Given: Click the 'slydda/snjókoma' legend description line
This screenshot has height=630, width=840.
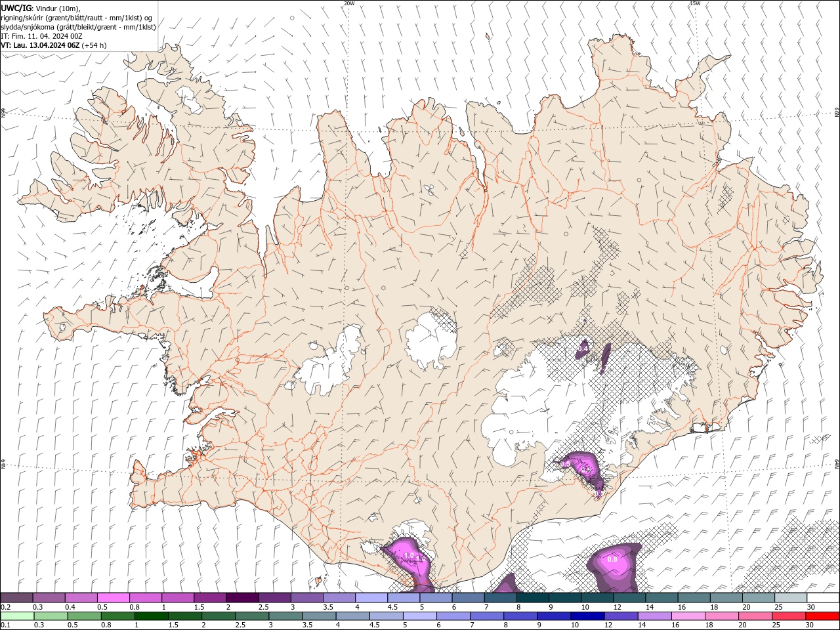Looking at the screenshot, I should click(78, 27).
